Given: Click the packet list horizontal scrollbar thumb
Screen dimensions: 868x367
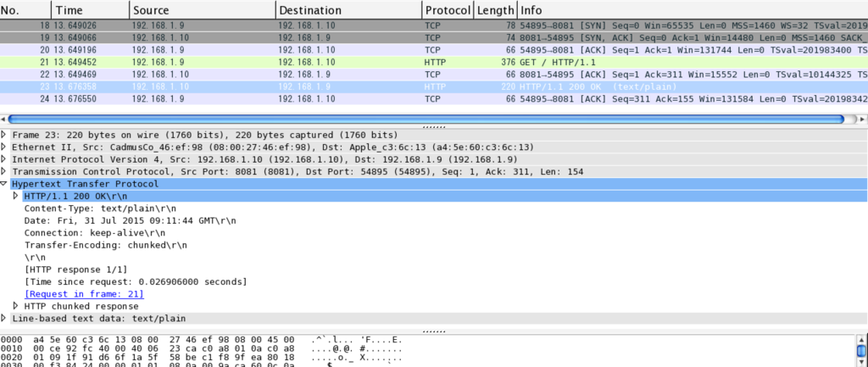Looking at the screenshot, I should pyautogui.click(x=426, y=119).
